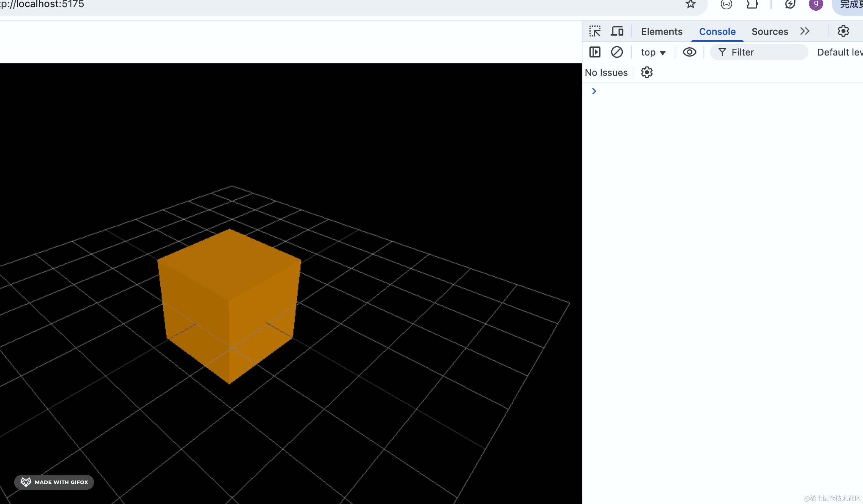Screen dimensions: 863x504
Task: Bookmark this page with the star icon
Action: click(691, 4)
